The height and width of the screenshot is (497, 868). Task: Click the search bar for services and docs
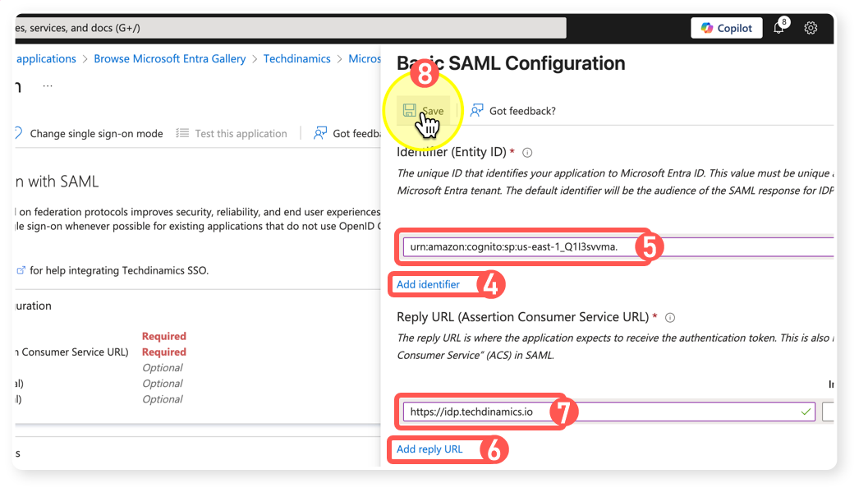tap(290, 28)
